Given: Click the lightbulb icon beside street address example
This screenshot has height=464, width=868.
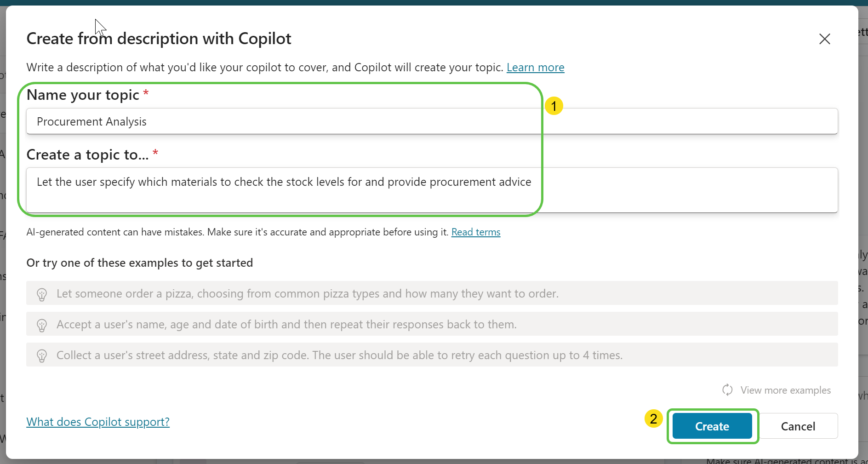Looking at the screenshot, I should [42, 356].
